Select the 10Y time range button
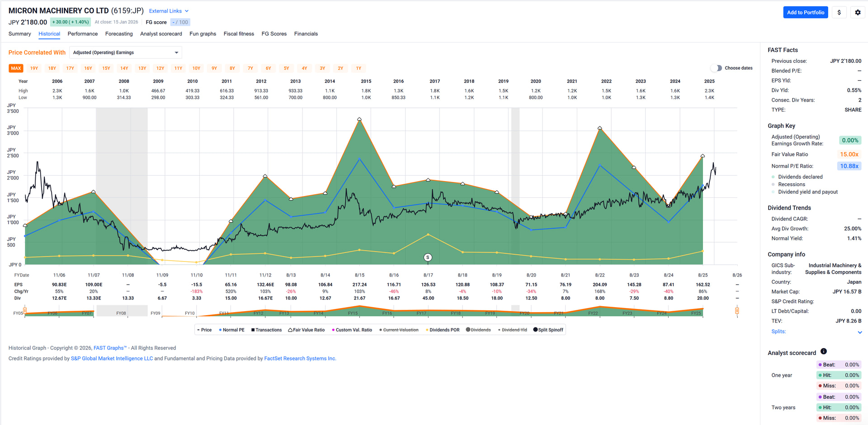868x425 pixels. 196,69
